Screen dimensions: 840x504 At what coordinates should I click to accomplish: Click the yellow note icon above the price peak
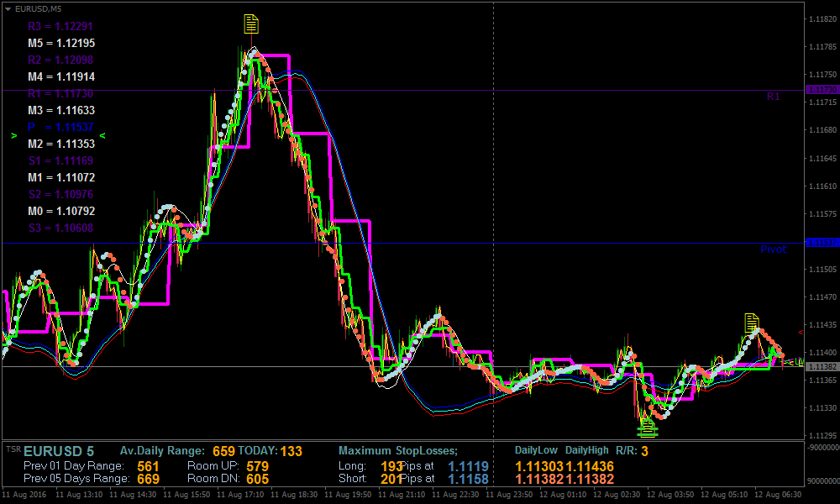[x=250, y=24]
